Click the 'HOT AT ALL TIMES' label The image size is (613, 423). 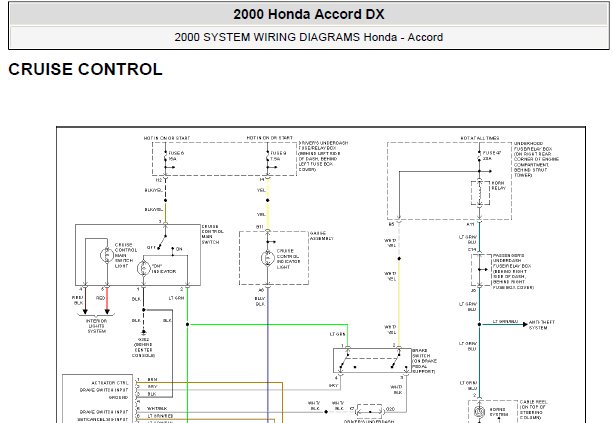[x=480, y=138]
